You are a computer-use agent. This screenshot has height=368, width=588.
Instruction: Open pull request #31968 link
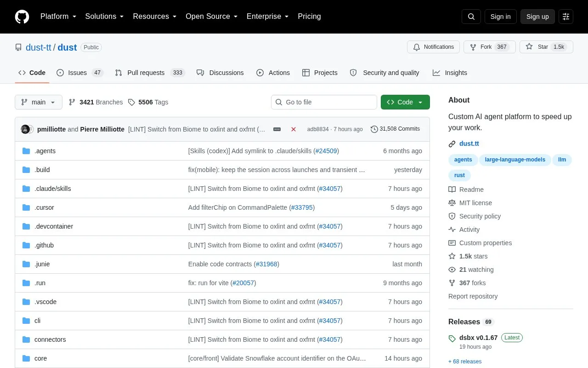pyautogui.click(x=266, y=264)
